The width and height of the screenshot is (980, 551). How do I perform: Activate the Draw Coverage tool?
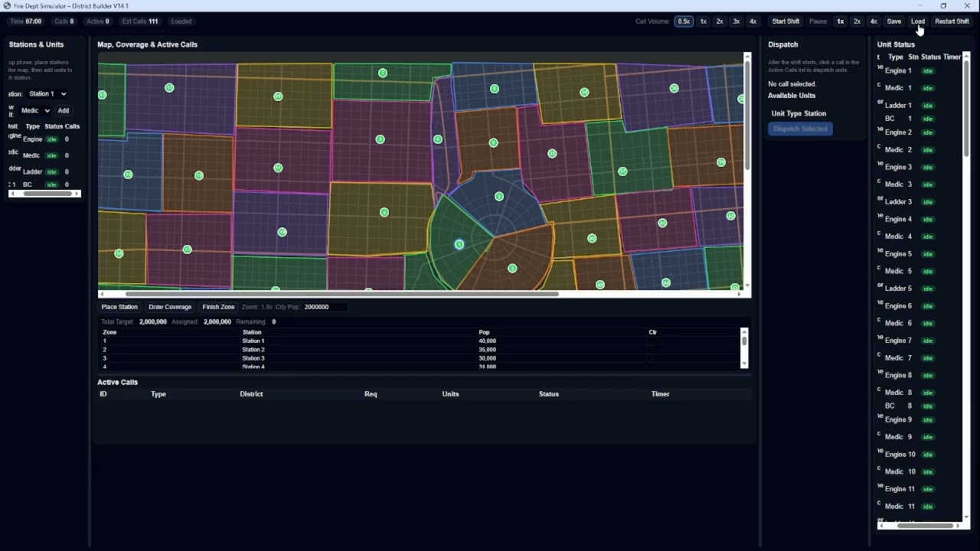[170, 307]
